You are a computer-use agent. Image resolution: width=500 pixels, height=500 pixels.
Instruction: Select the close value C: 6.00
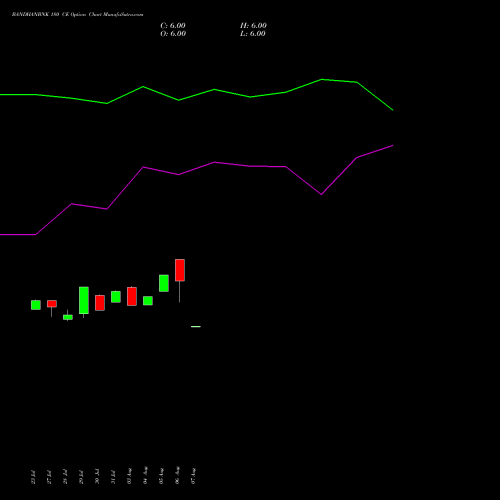pyautogui.click(x=173, y=26)
